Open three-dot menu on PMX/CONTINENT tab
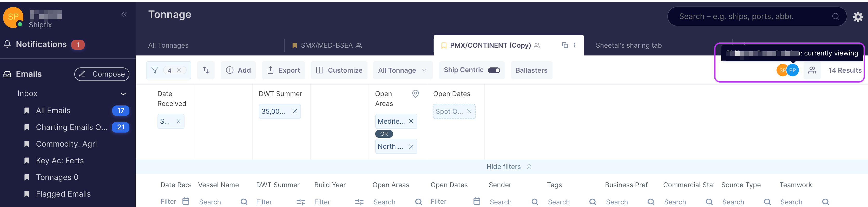868x207 pixels. click(x=574, y=45)
